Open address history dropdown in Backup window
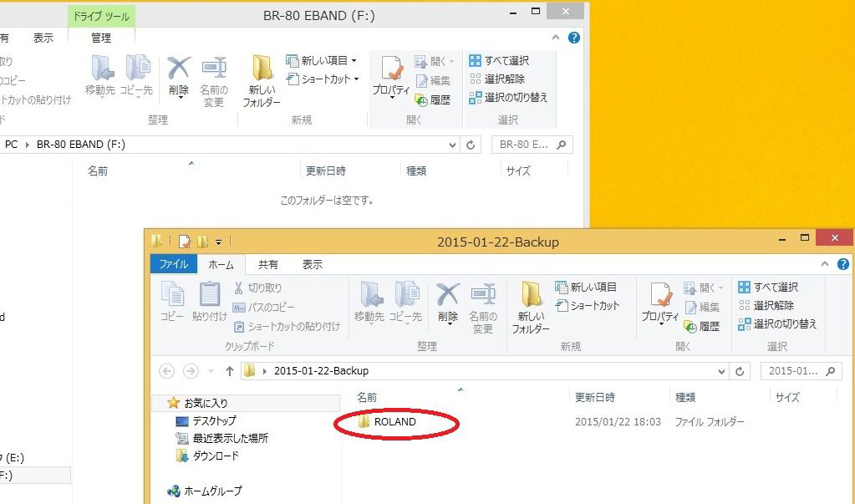Image resolution: width=855 pixels, height=504 pixels. coord(721,371)
